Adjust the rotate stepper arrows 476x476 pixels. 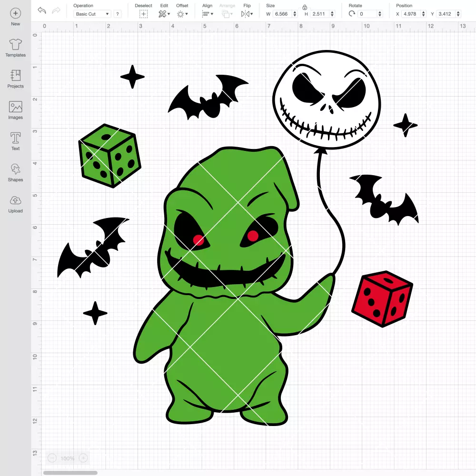pyautogui.click(x=379, y=14)
